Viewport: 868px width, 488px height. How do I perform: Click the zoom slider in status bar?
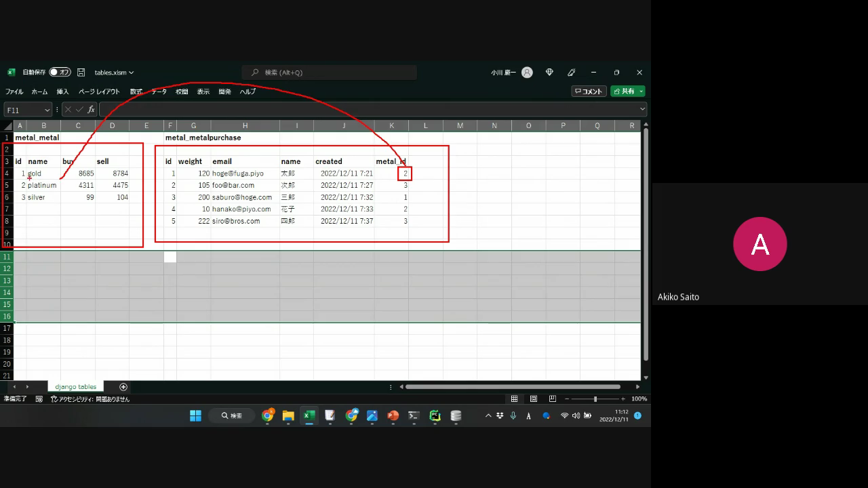(595, 399)
